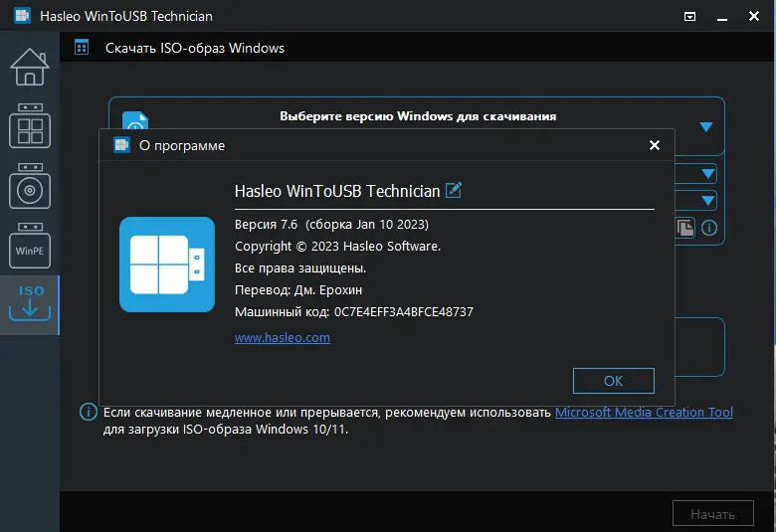The width and height of the screenshot is (776, 532).
Task: Expand the Windows version selection dropdown arrow
Action: 706,126
